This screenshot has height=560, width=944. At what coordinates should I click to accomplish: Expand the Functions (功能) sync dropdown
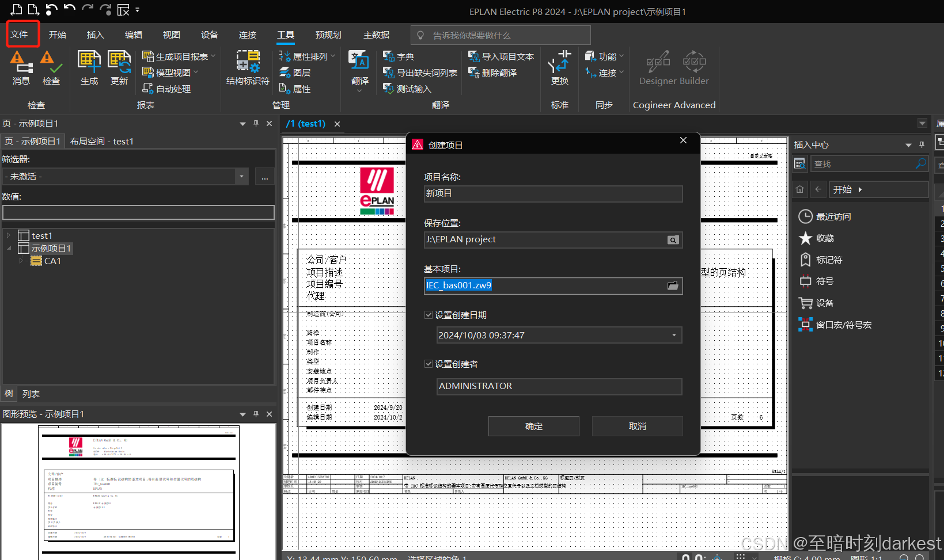point(621,56)
